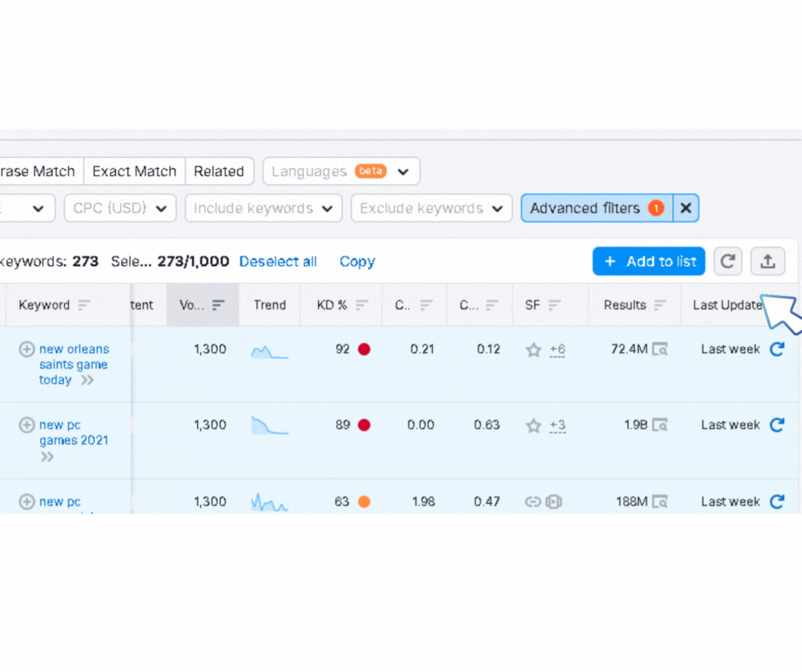Viewport: 802px width, 672px height.
Task: Click the '72.4M' results value
Action: click(x=629, y=350)
